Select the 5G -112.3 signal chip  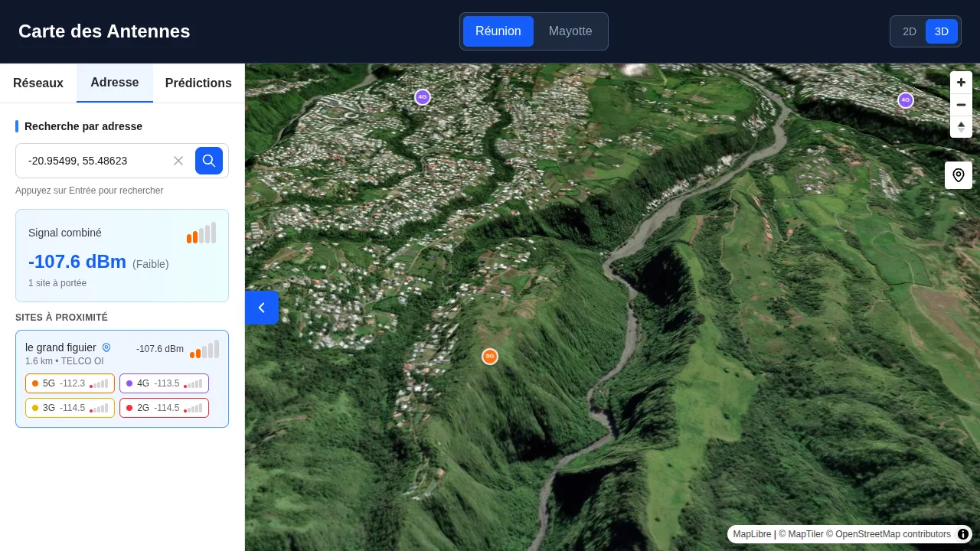tap(70, 383)
